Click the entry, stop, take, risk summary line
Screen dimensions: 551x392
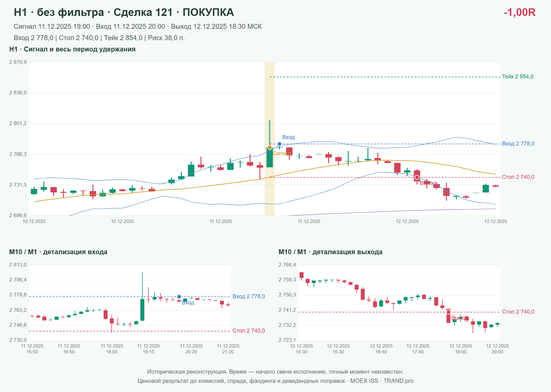99,38
